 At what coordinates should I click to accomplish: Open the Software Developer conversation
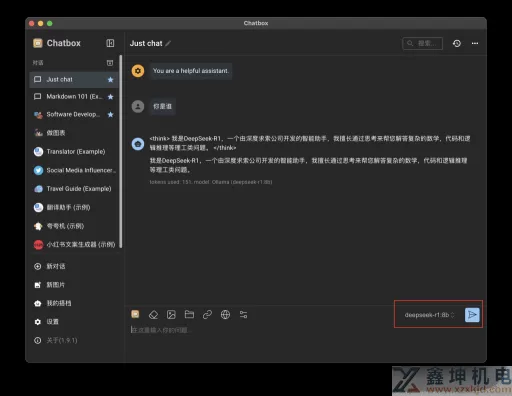[x=74, y=115]
